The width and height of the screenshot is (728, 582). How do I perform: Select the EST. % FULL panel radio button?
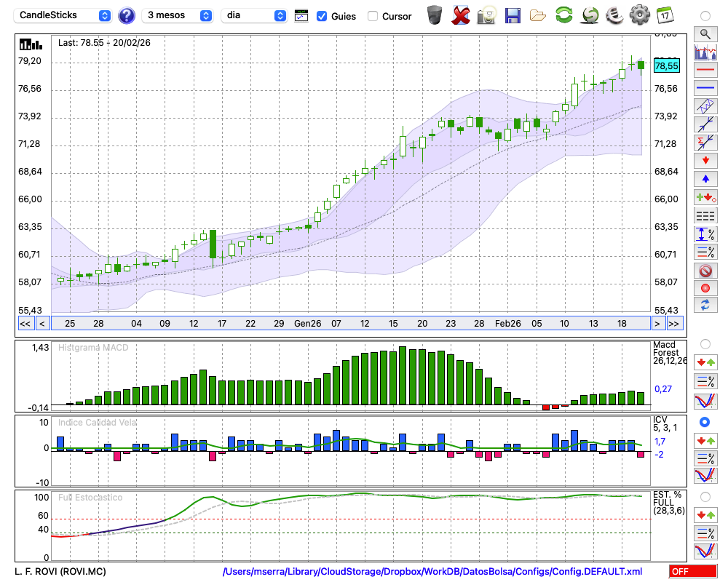pyautogui.click(x=705, y=496)
